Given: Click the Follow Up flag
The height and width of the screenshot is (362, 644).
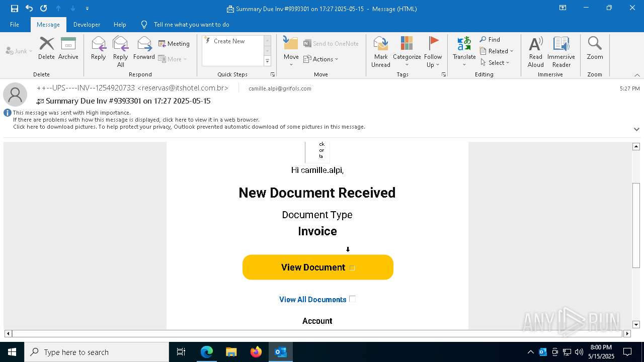Looking at the screenshot, I should (433, 51).
